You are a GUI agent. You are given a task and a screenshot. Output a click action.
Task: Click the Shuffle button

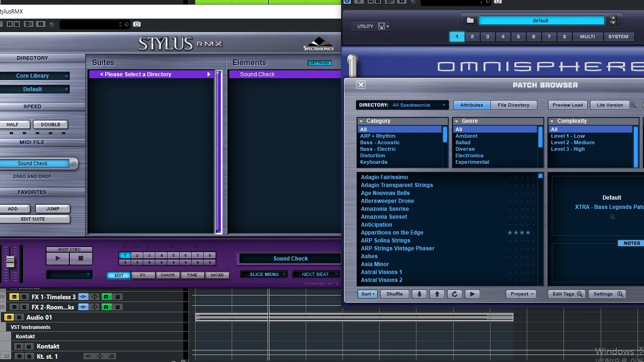[x=395, y=294]
